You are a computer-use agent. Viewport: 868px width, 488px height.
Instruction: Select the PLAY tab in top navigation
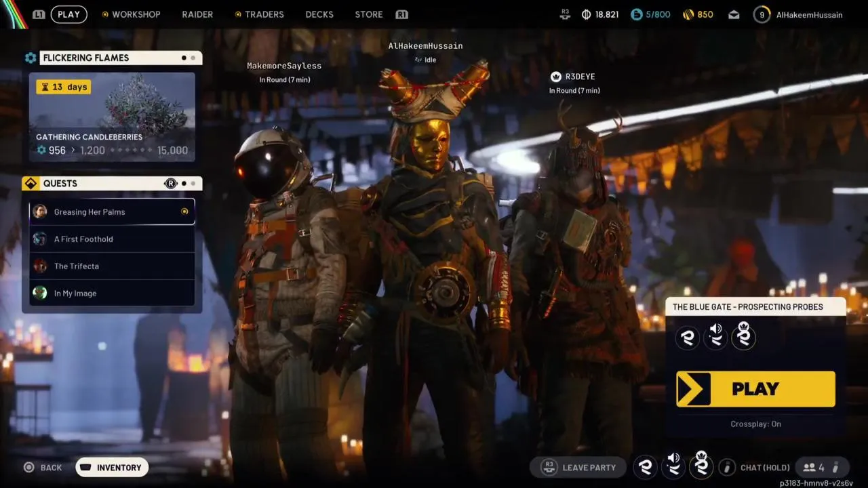(x=68, y=14)
